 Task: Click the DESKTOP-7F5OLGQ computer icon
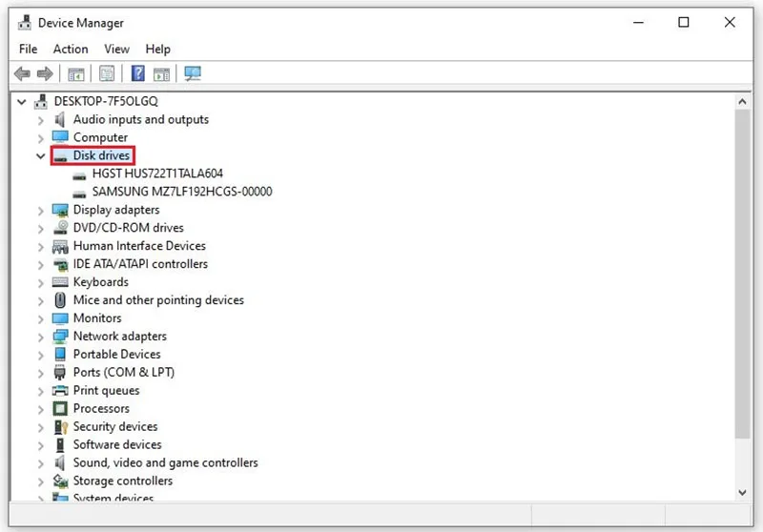41,102
